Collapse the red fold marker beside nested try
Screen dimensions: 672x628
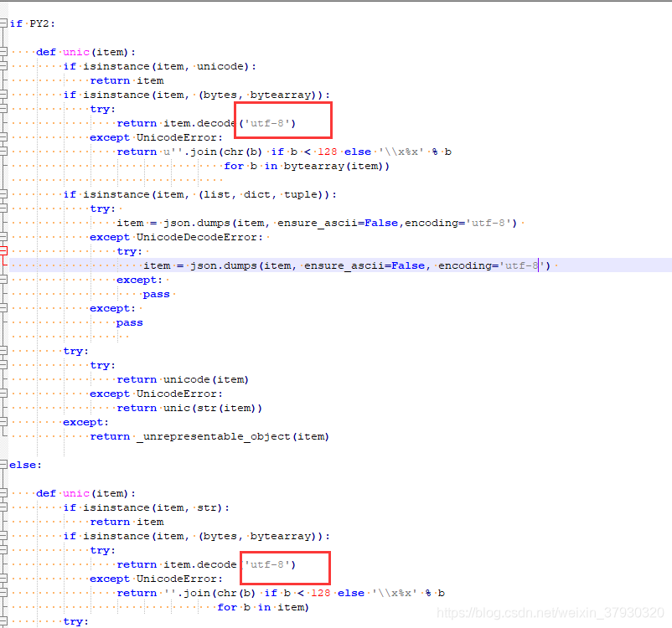3,251
